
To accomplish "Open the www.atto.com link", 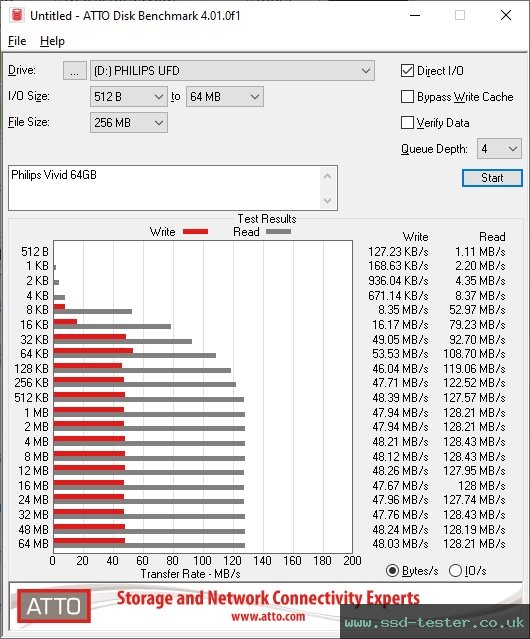I will pyautogui.click(x=268, y=616).
